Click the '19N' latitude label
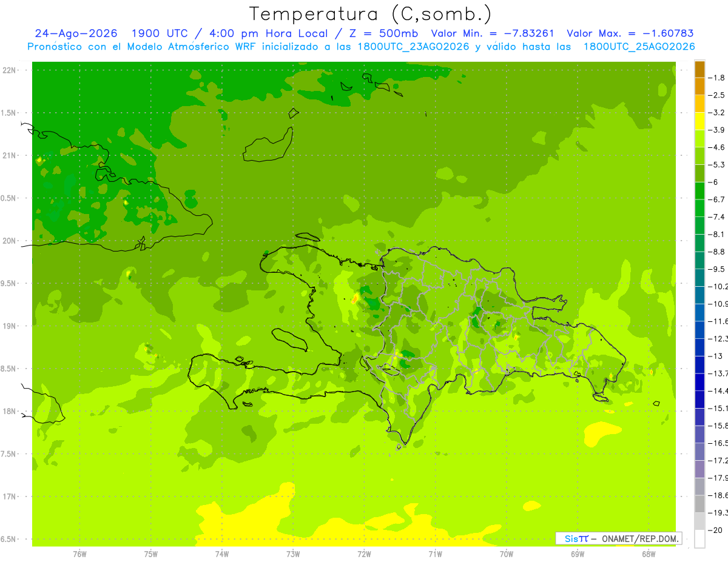The image size is (728, 562). pyautogui.click(x=10, y=326)
